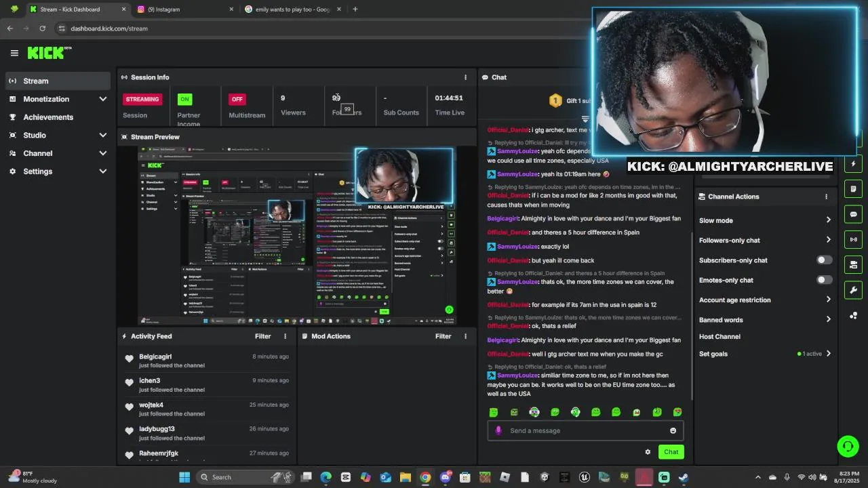Click the browser address bar URL
This screenshot has height=488, width=868.
point(109,28)
